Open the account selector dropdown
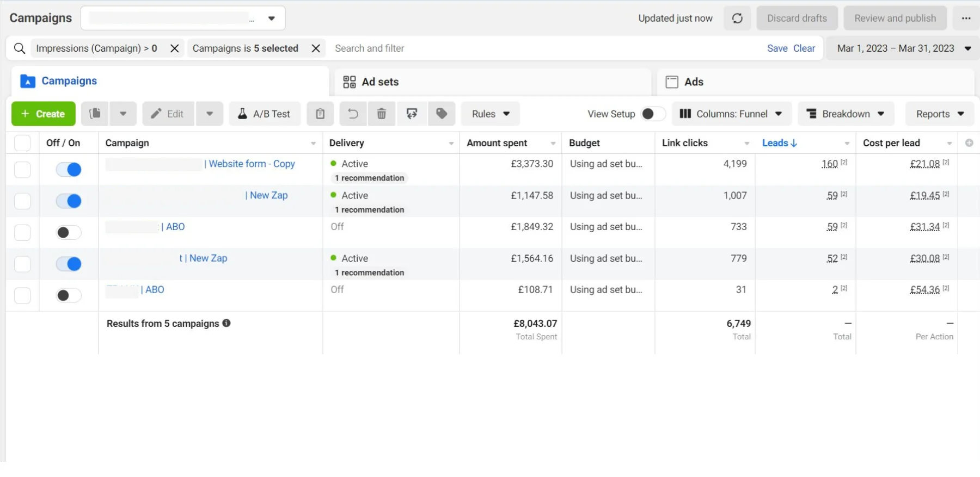 [183, 18]
